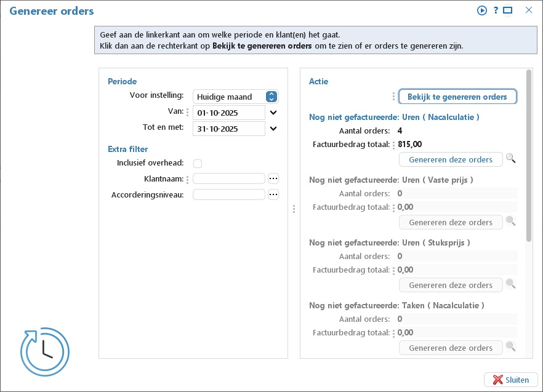
Task: Click magnifier next to Uren Nacalculatie orders
Action: pyautogui.click(x=511, y=159)
